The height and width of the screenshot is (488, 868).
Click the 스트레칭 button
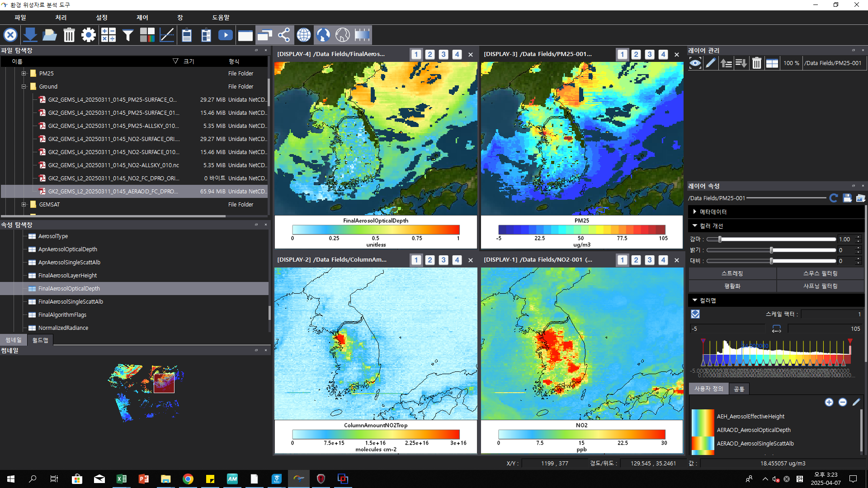pos(732,273)
